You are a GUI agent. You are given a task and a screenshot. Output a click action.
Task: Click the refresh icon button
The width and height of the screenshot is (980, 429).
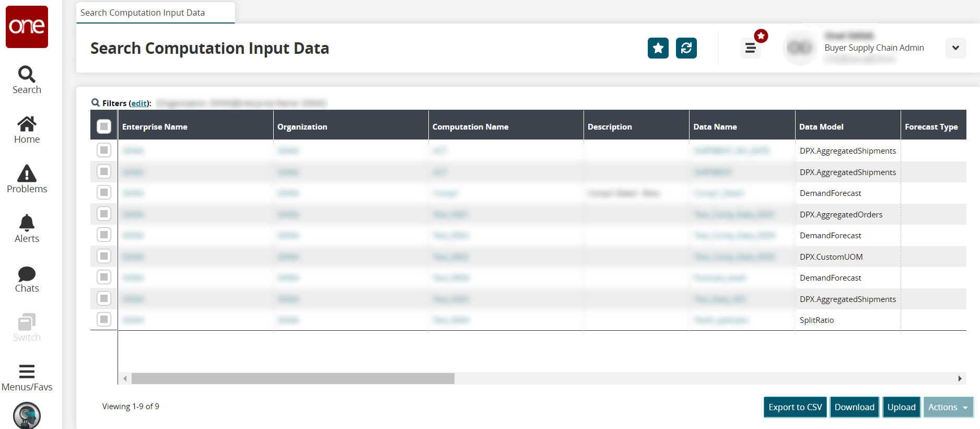[x=686, y=48]
